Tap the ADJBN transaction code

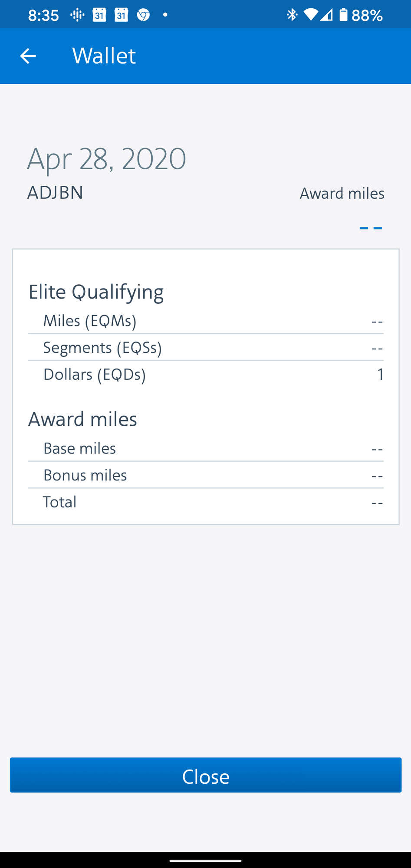(x=55, y=193)
